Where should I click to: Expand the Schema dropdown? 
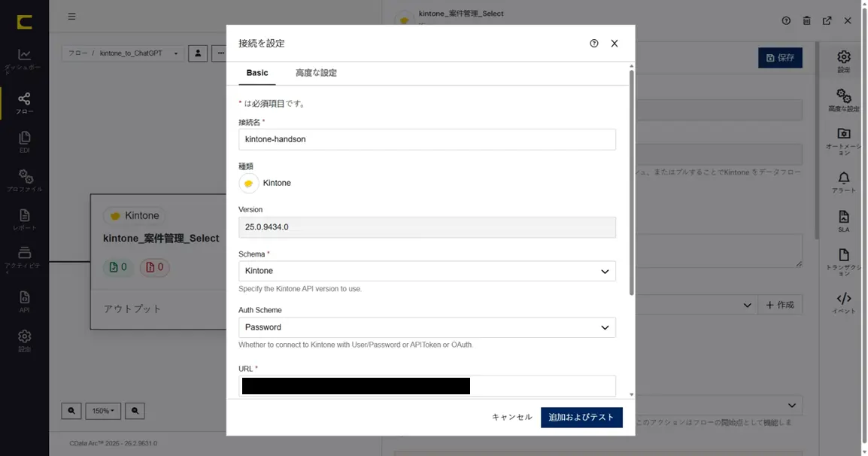coord(426,271)
